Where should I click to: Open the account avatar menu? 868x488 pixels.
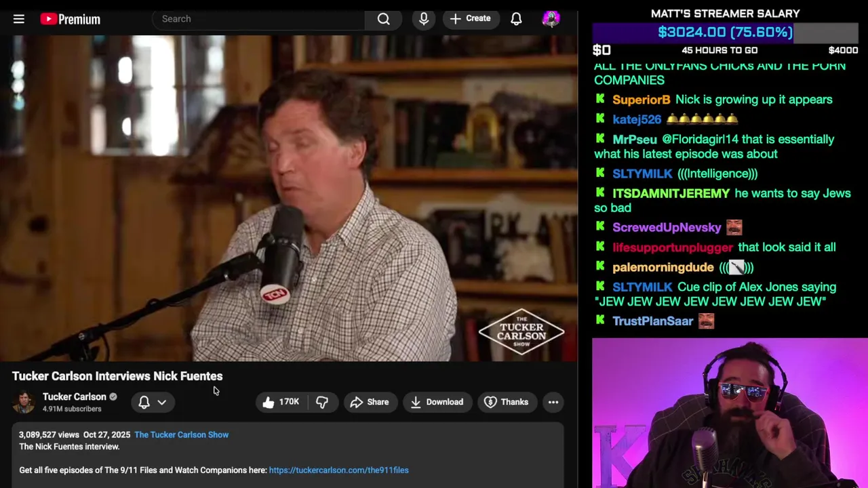point(551,19)
